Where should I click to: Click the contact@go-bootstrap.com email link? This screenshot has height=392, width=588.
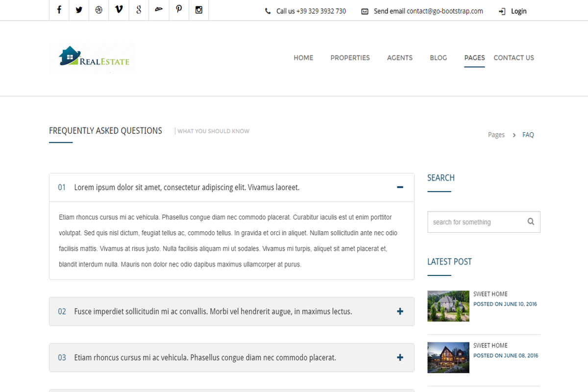tap(445, 11)
